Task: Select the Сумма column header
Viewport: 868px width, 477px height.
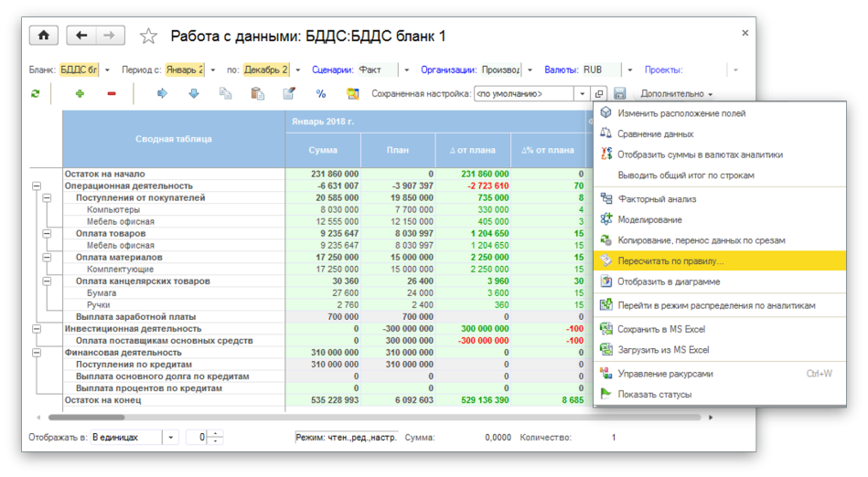Action: click(x=323, y=150)
